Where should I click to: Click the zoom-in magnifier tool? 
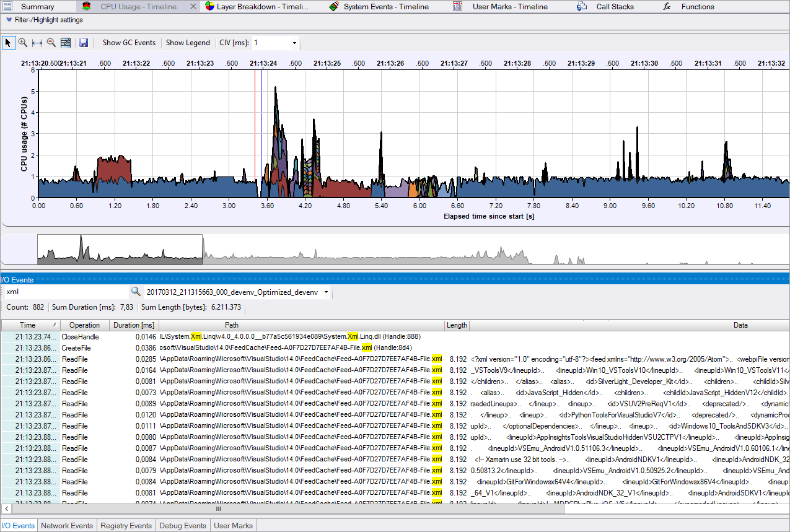(22, 42)
